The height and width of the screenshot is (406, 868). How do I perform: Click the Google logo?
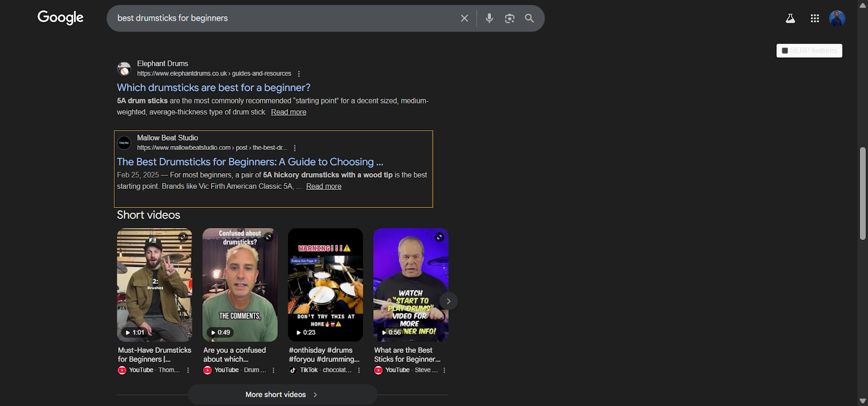[x=60, y=17]
